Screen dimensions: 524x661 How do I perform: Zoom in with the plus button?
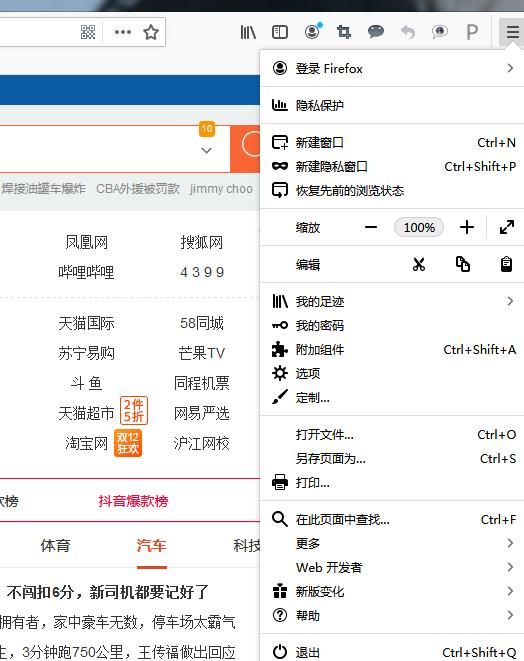click(x=467, y=228)
